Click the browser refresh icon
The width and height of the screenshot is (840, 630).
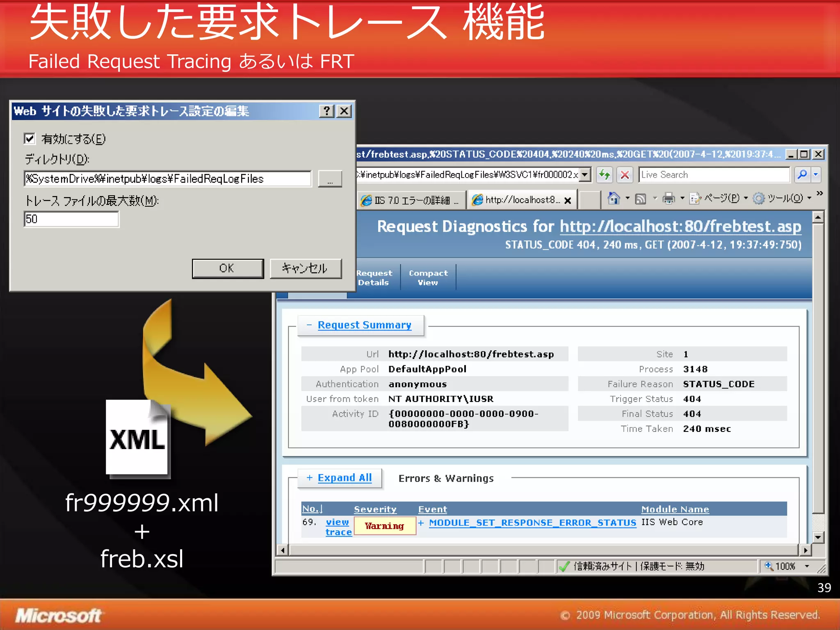[x=605, y=175]
